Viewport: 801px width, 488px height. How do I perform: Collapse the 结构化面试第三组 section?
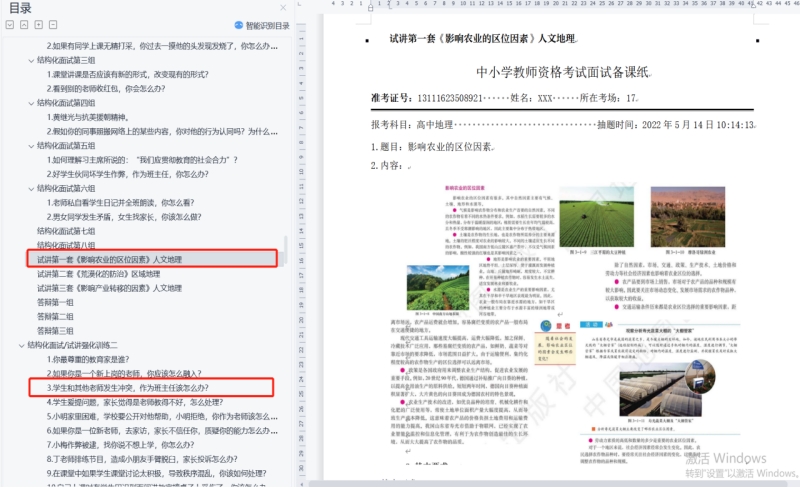point(31,60)
